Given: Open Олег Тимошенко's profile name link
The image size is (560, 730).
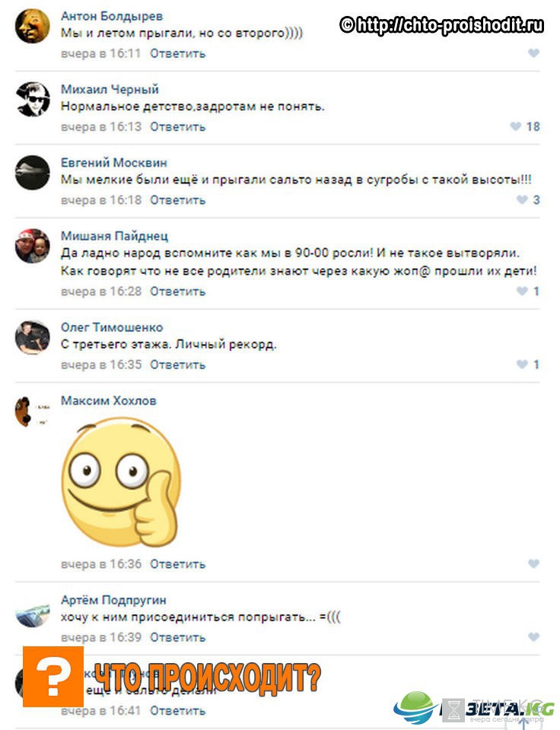Looking at the screenshot, I should click(112, 327).
